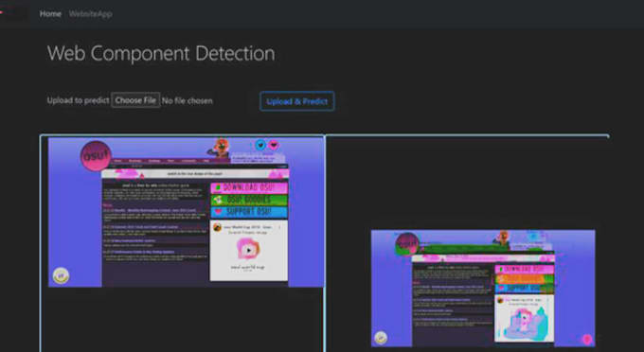The height and width of the screenshot is (352, 644).
Task: Click the Choose File button
Action: (135, 100)
